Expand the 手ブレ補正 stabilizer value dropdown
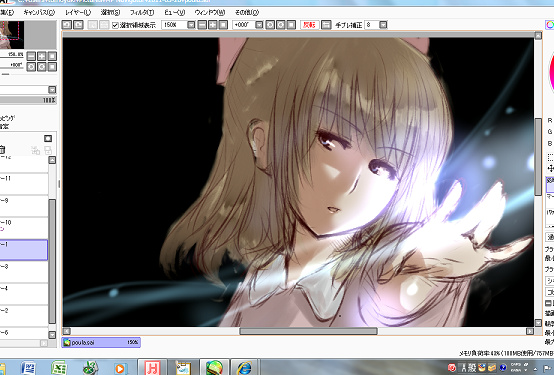 (x=383, y=25)
